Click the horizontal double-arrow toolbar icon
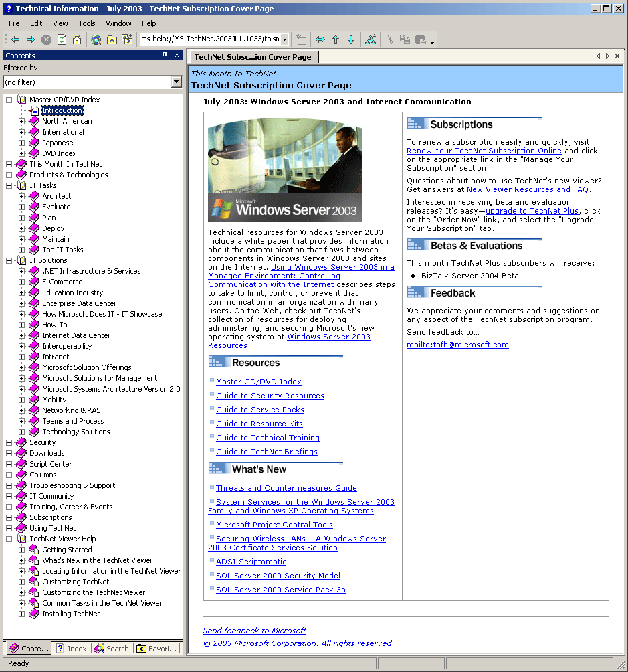Viewport: 628px width, 672px height. pos(320,39)
